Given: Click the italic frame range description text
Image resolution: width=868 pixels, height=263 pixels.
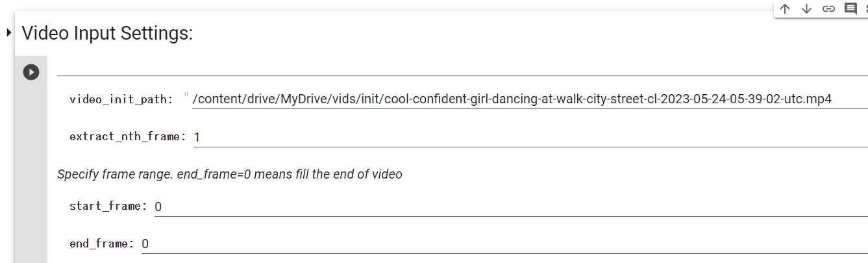Looking at the screenshot, I should coord(230,174).
